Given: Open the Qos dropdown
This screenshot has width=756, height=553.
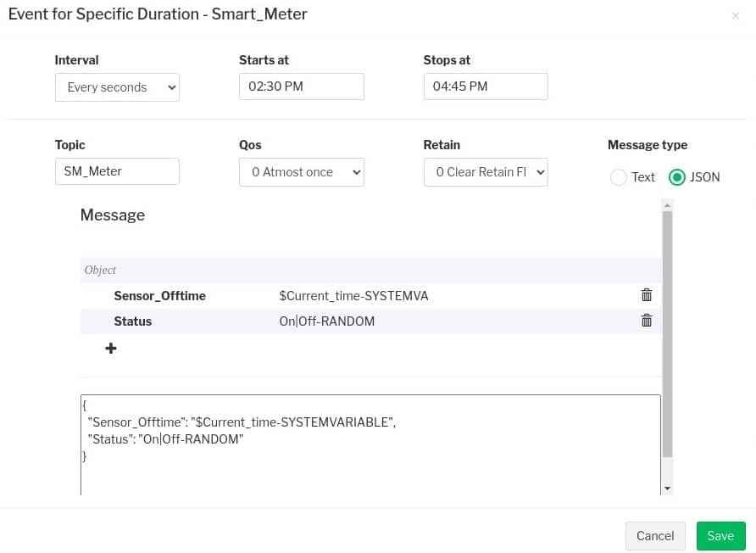Looking at the screenshot, I should point(302,172).
